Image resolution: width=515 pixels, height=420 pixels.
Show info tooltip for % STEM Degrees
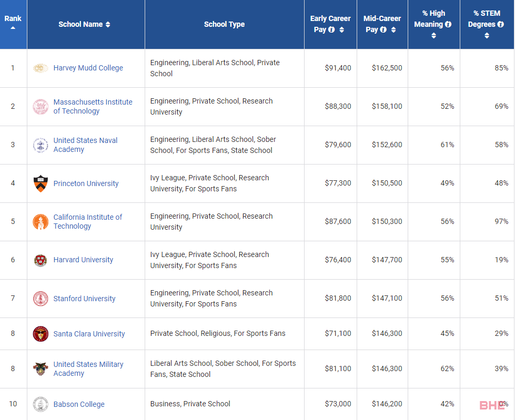(x=501, y=24)
